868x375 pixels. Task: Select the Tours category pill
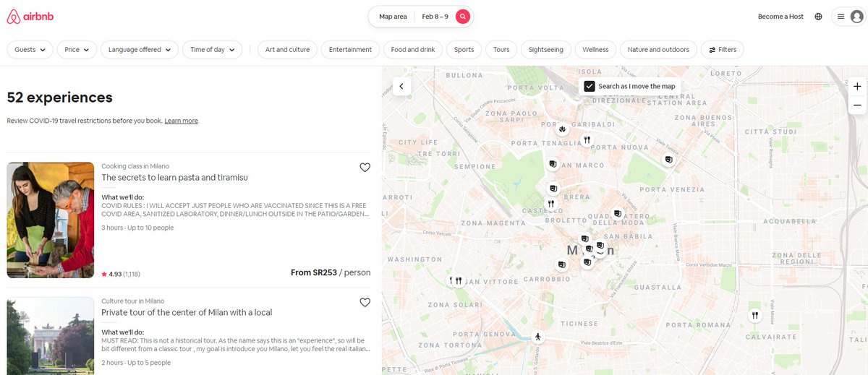(x=501, y=50)
